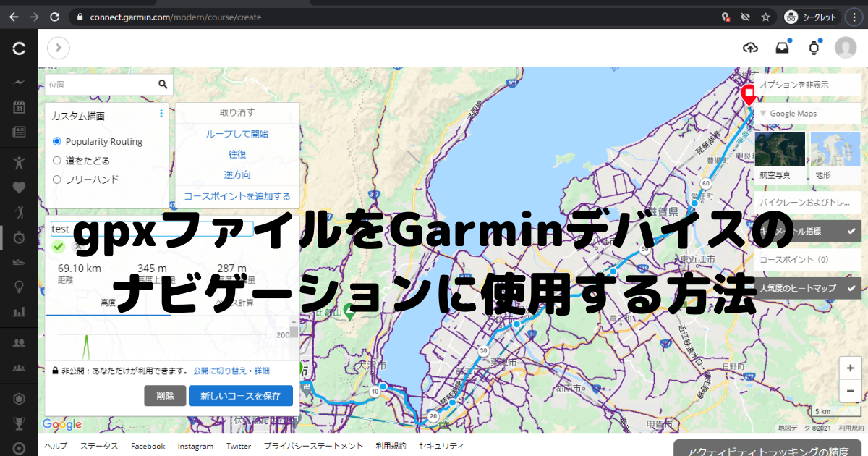This screenshot has width=868, height=456.
Task: Open the セキュリティ footer link
Action: pyautogui.click(x=441, y=446)
